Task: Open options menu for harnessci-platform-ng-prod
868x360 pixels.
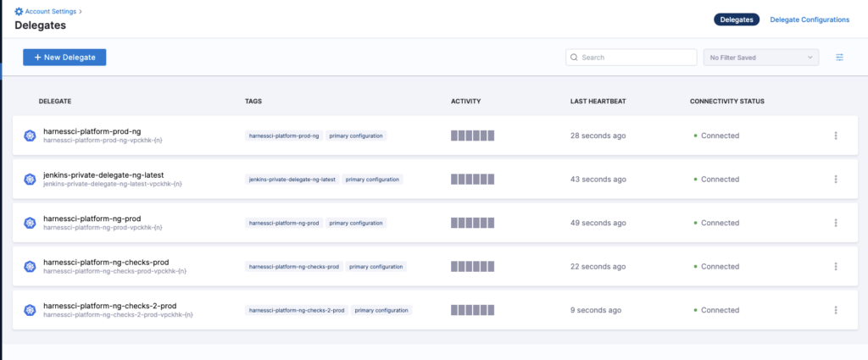Action: coord(835,223)
